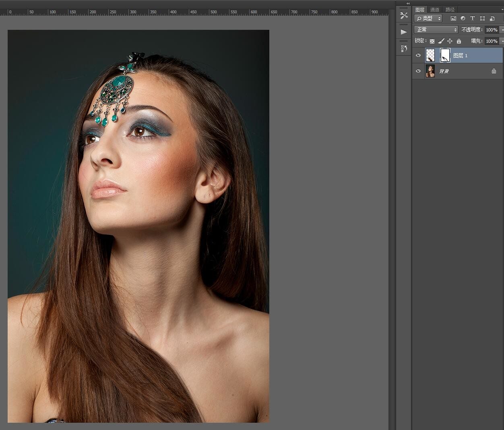
Task: Switch to the 路径 tab
Action: click(x=450, y=10)
